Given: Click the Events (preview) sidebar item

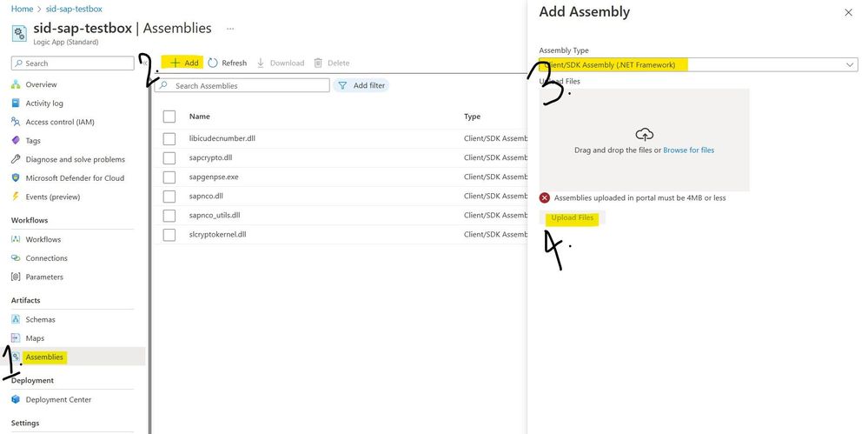Looking at the screenshot, I should coord(53,197).
